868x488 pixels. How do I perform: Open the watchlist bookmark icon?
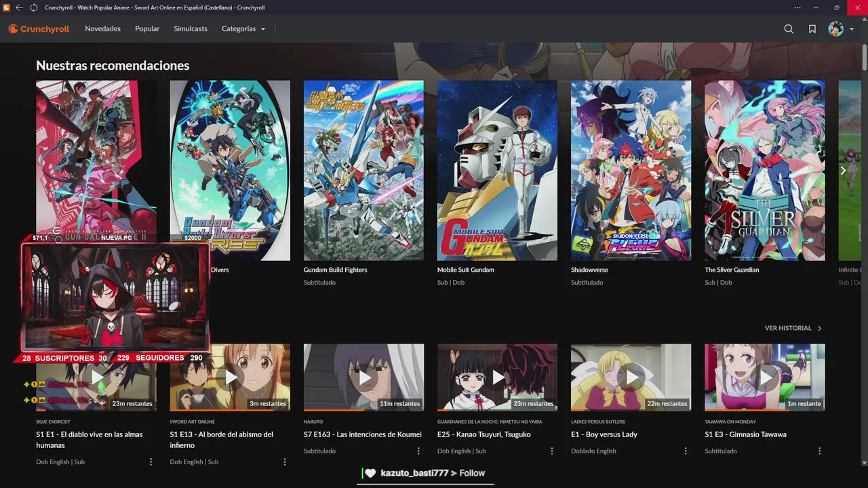pyautogui.click(x=812, y=29)
